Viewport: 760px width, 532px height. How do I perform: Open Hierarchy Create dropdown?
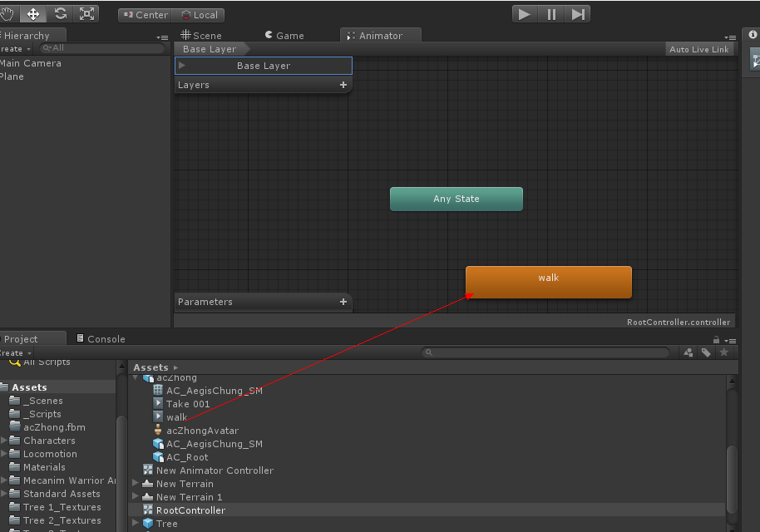coord(14,49)
